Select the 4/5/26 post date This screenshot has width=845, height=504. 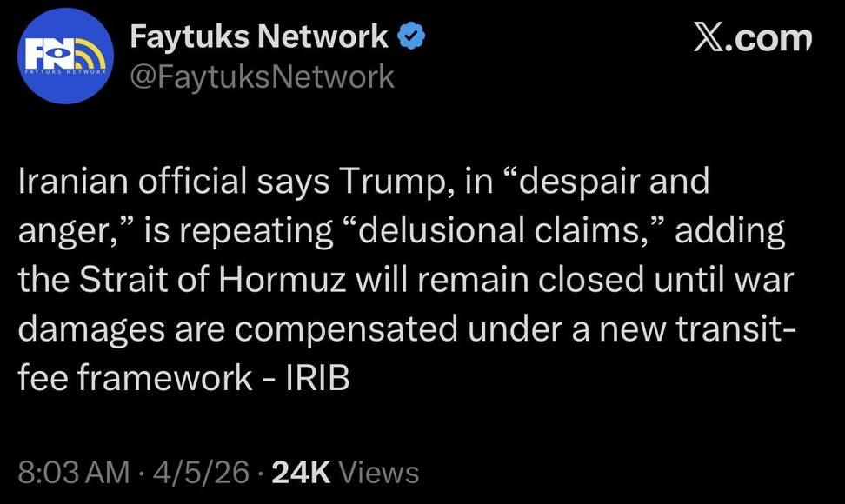click(201, 472)
